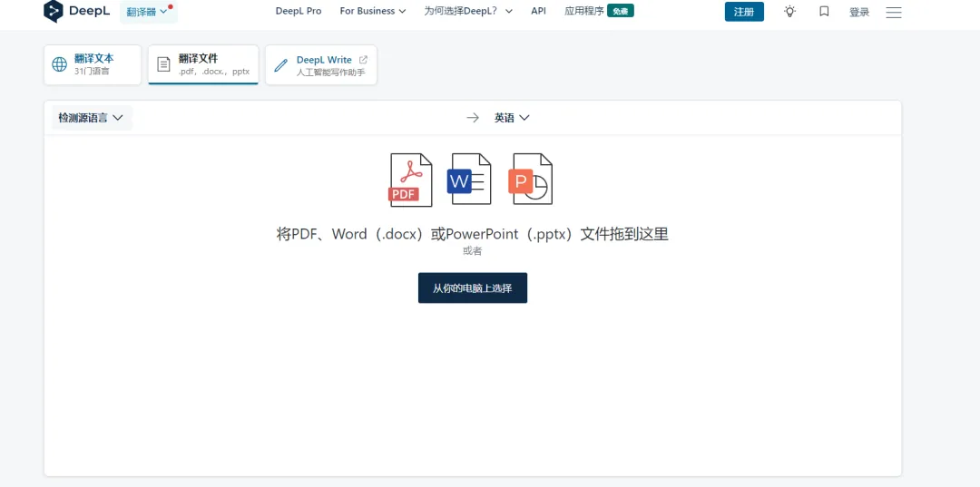Open the 检测源语言 source language dropdown

coord(92,117)
